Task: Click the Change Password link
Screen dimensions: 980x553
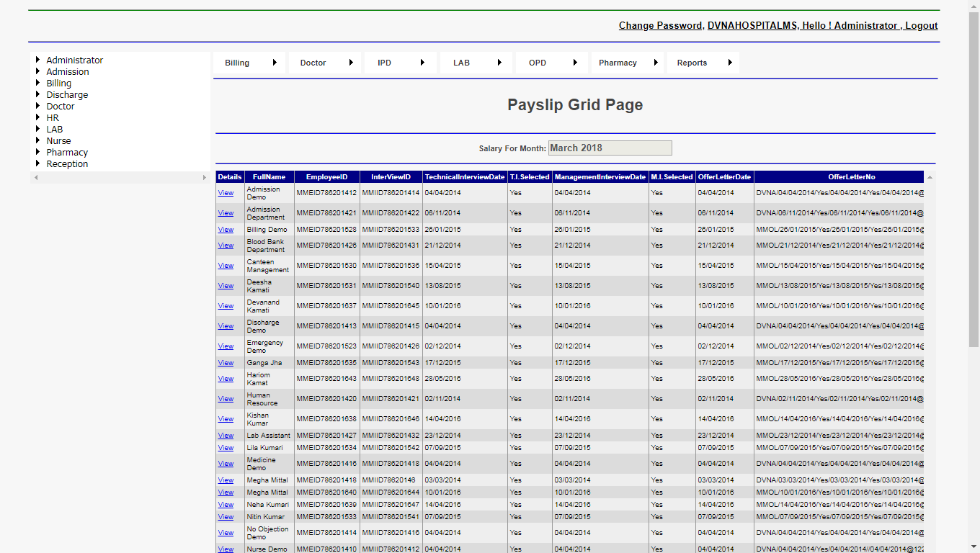Action: pyautogui.click(x=660, y=26)
